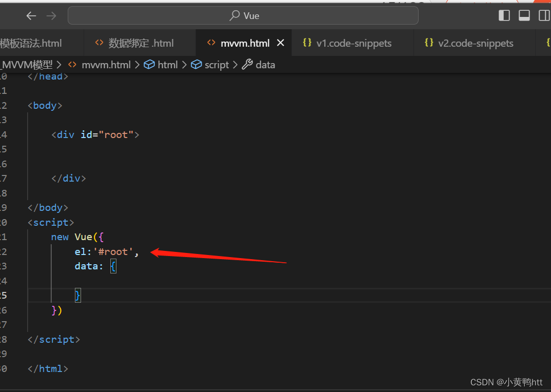Click the closing </head> tag
Screen dimensions: 551x392
(48, 76)
